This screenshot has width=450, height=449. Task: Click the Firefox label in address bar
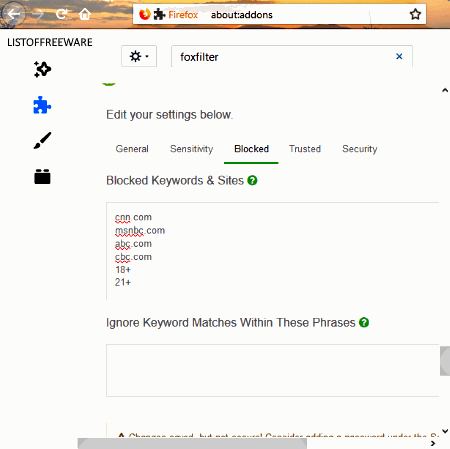[x=183, y=15]
